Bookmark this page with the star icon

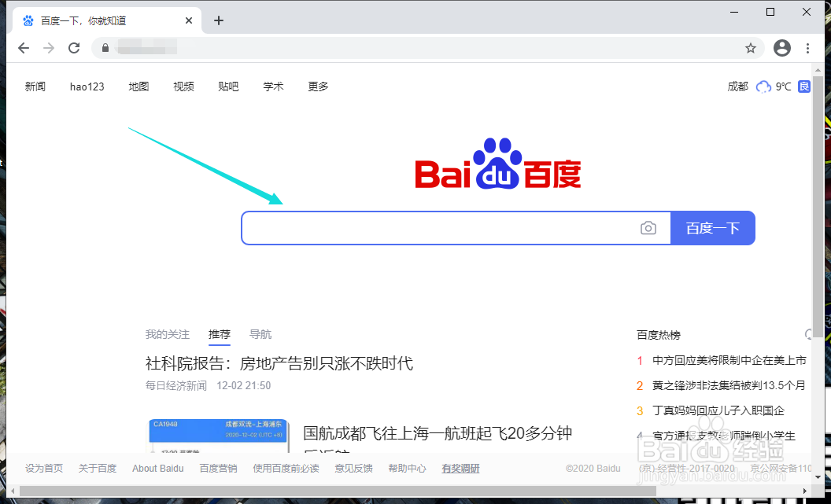751,48
